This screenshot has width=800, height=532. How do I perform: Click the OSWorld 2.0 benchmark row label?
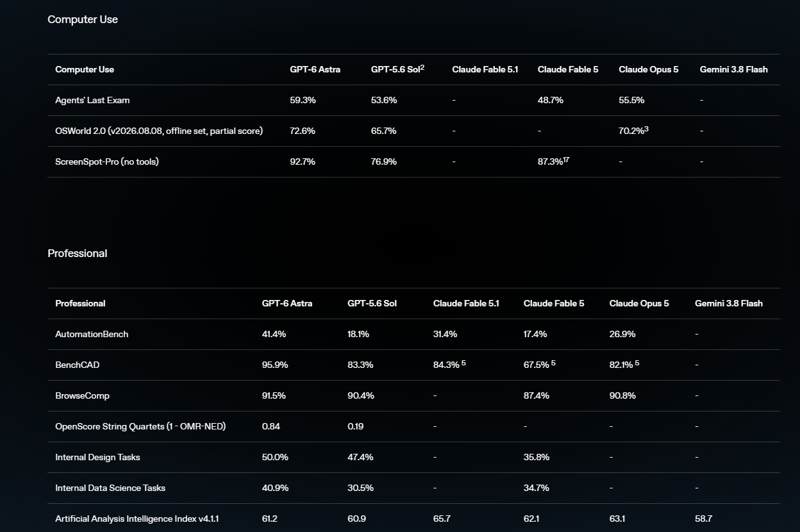click(159, 131)
